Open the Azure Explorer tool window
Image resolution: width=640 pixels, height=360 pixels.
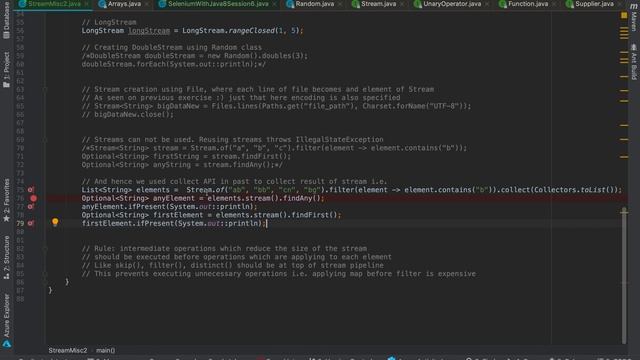(x=6, y=320)
